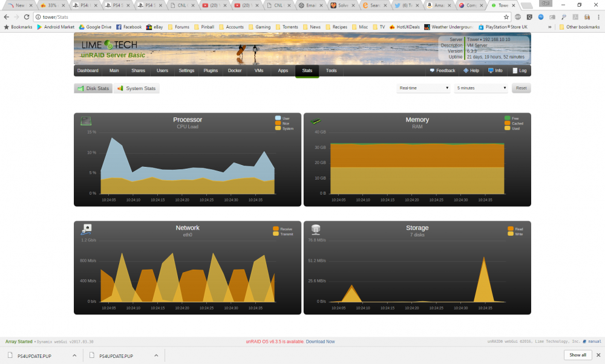Open the Shares menu tab
This screenshot has width=605, height=364.
tap(138, 71)
